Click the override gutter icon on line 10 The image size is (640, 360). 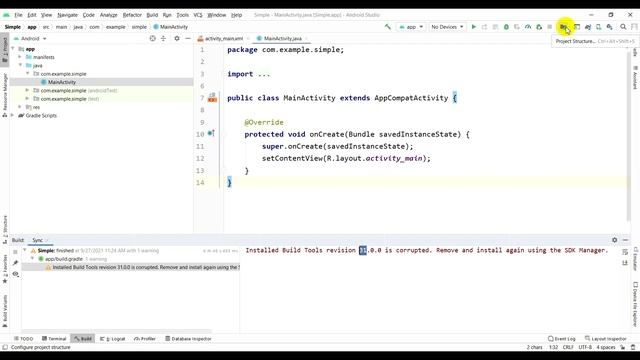(211, 133)
